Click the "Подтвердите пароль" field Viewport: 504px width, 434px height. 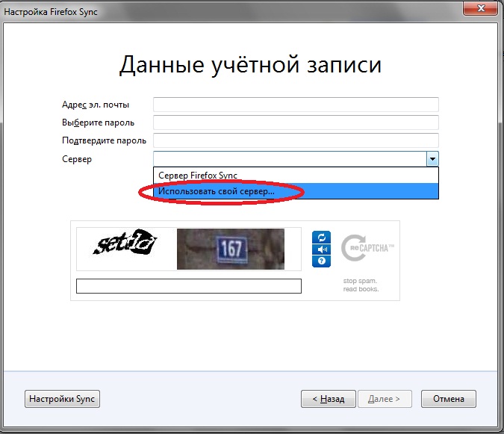(x=296, y=140)
